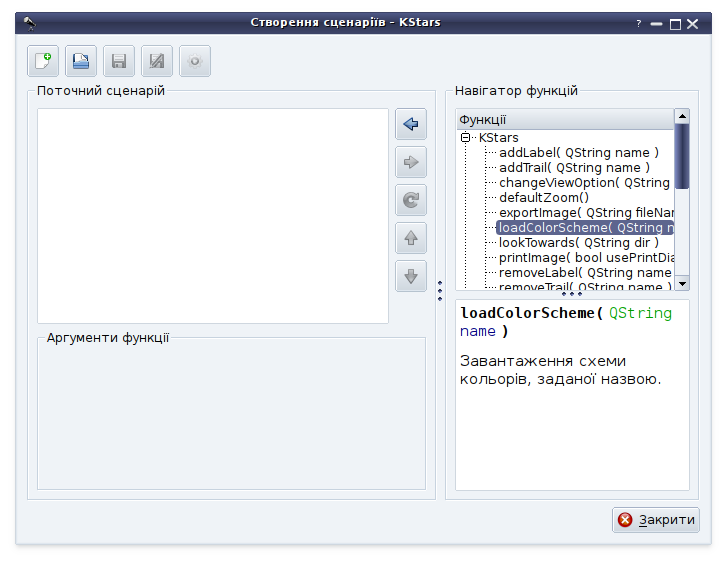Click the gray right arrow remove button
The image size is (727, 563).
411,162
